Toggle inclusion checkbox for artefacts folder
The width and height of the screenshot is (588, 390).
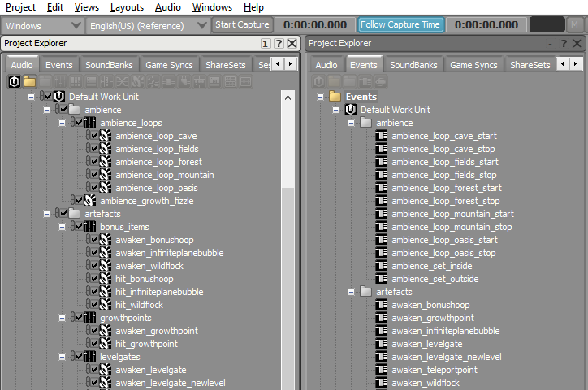tap(63, 214)
